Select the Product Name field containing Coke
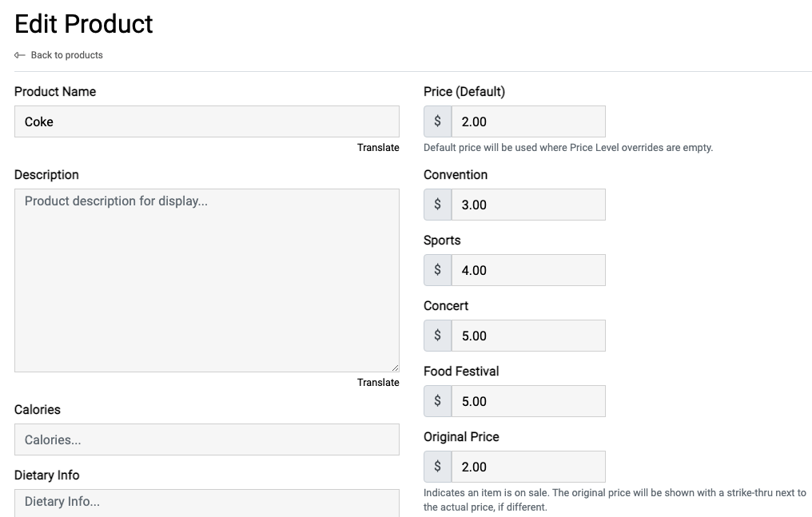The height and width of the screenshot is (517, 812). click(206, 121)
